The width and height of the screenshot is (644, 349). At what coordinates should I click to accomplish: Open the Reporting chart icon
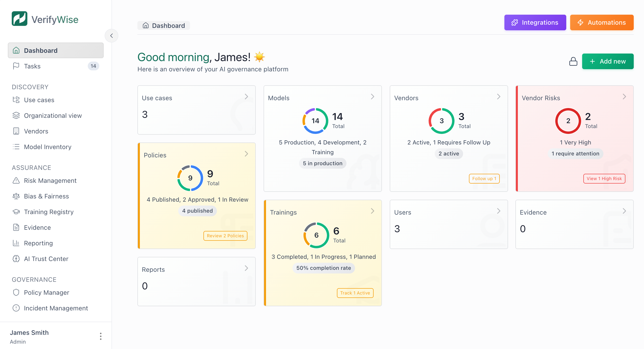pyautogui.click(x=16, y=243)
